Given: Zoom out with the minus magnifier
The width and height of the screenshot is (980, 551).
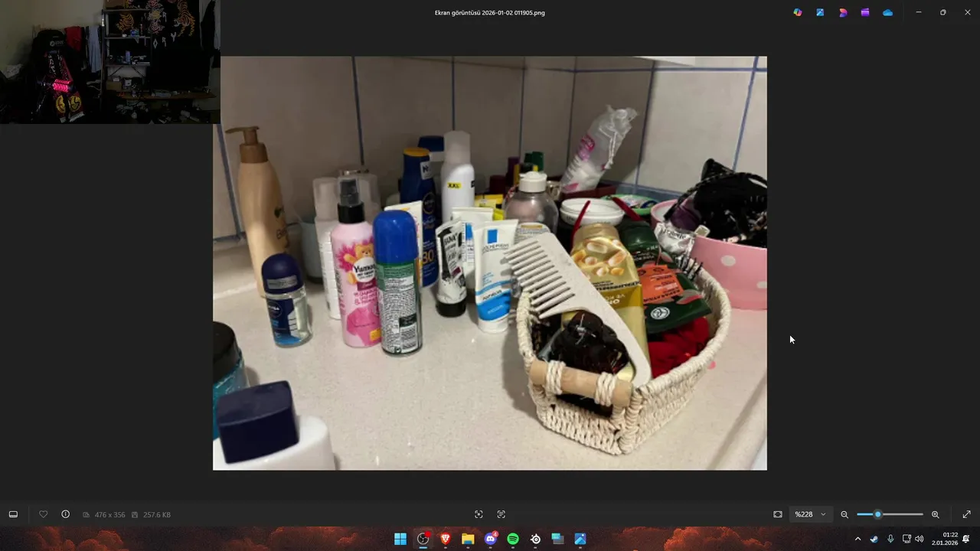Looking at the screenshot, I should point(844,514).
